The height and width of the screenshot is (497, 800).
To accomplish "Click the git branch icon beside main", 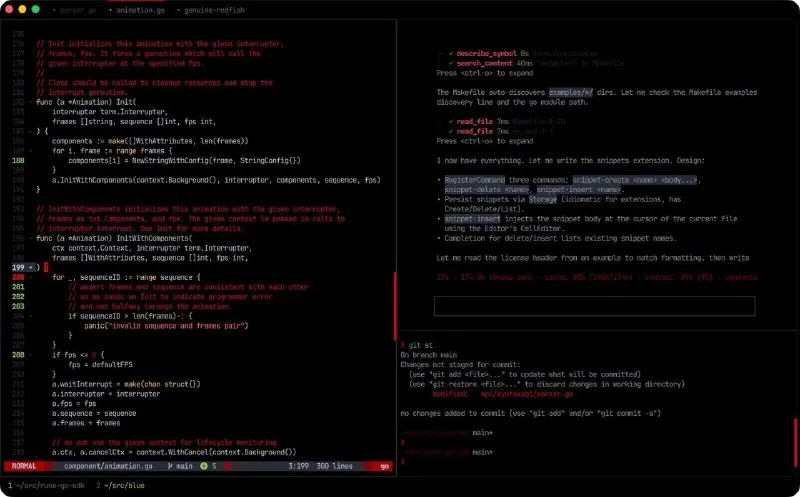I will click(x=170, y=466).
